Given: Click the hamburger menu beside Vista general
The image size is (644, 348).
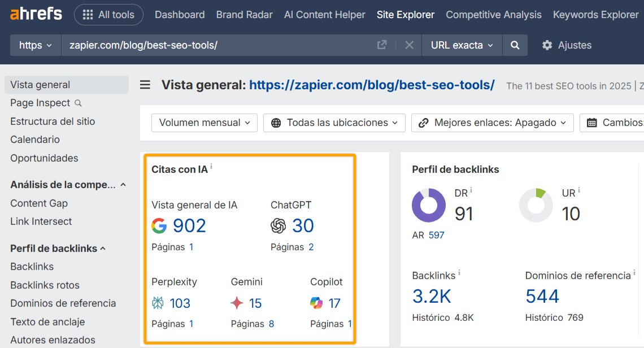Looking at the screenshot, I should (x=145, y=85).
